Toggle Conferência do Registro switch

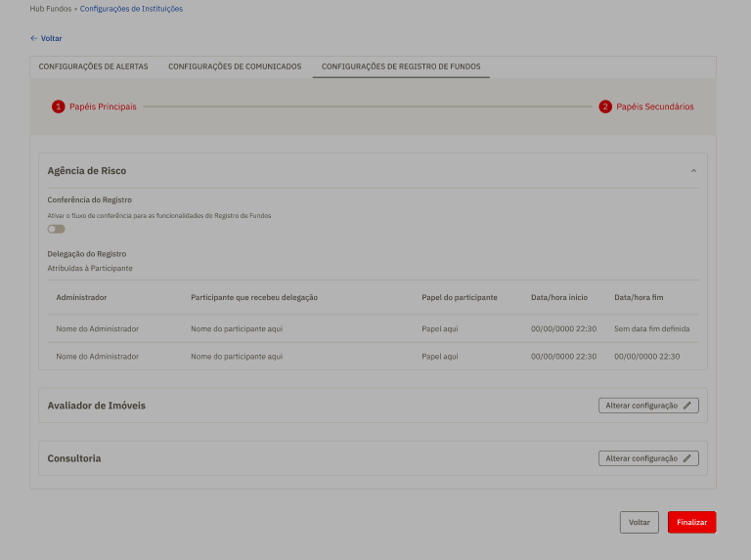56,229
